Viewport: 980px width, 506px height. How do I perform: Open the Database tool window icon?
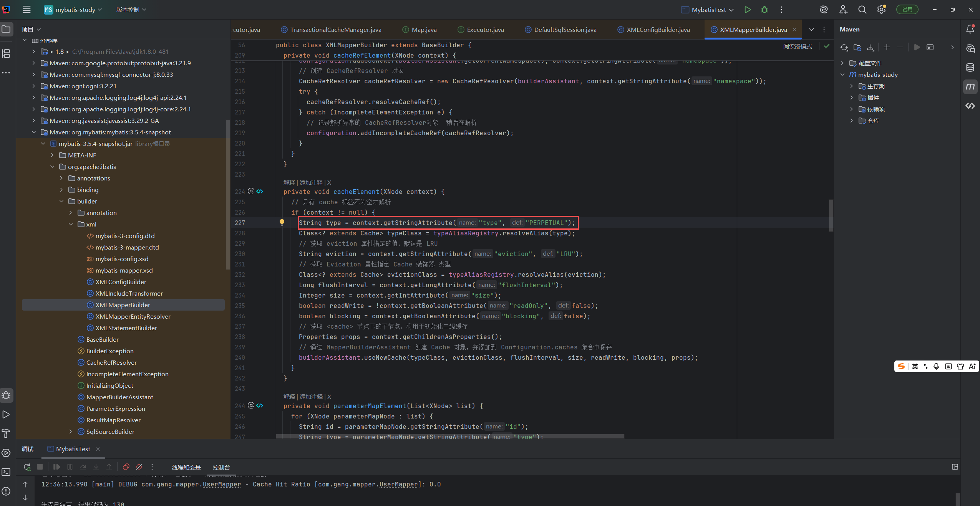click(970, 68)
